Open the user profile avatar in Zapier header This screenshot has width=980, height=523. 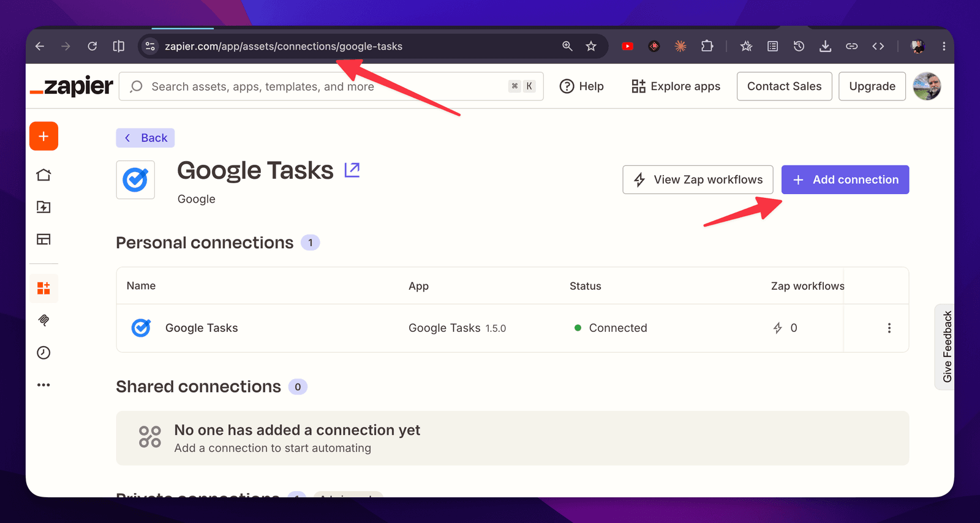click(x=927, y=86)
